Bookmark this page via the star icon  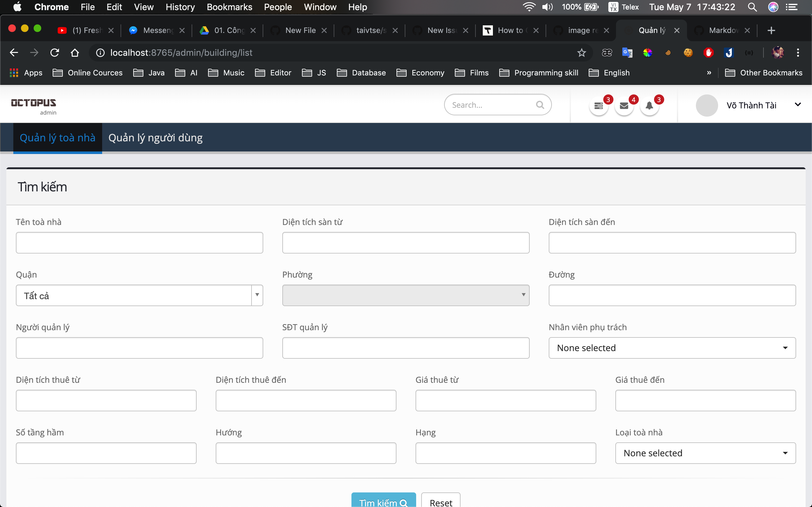(581, 53)
